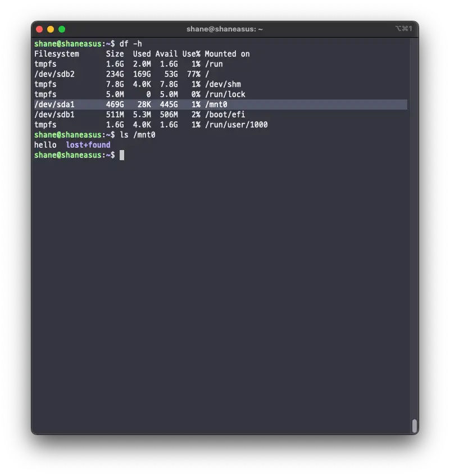This screenshot has height=476, width=450.
Task: Click the Used column header
Action: point(142,54)
